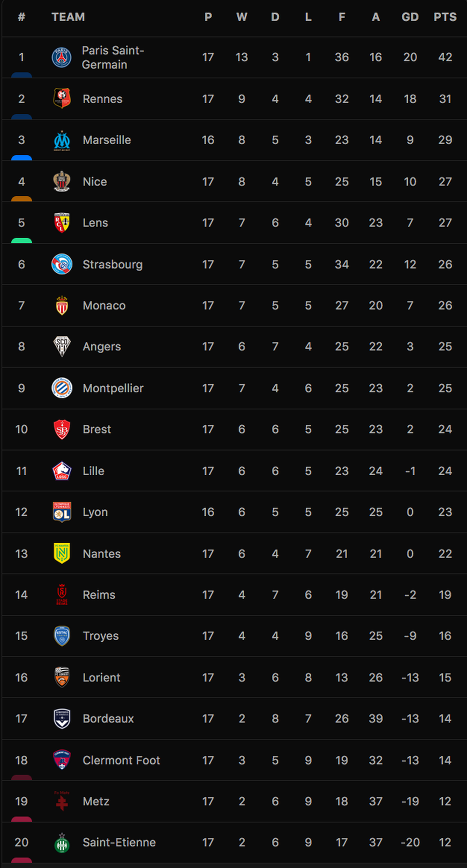Image resolution: width=467 pixels, height=868 pixels.
Task: Select the Marseille club logo
Action: (62, 140)
